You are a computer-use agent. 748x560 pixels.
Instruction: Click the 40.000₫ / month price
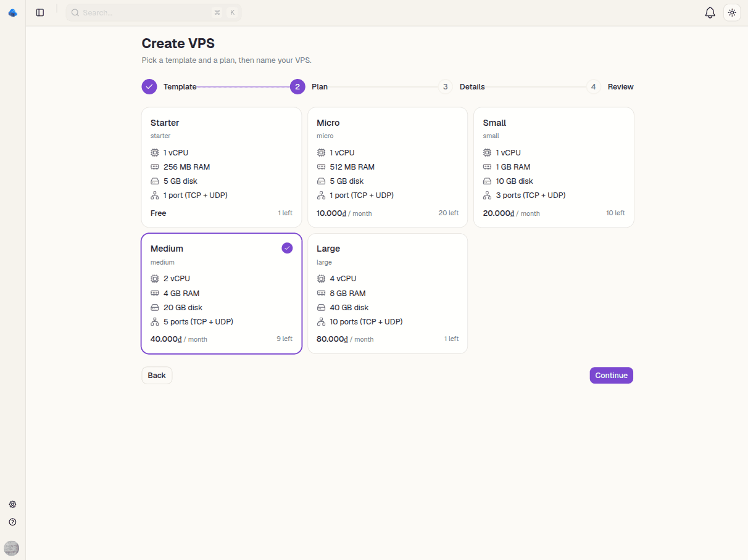(x=179, y=339)
